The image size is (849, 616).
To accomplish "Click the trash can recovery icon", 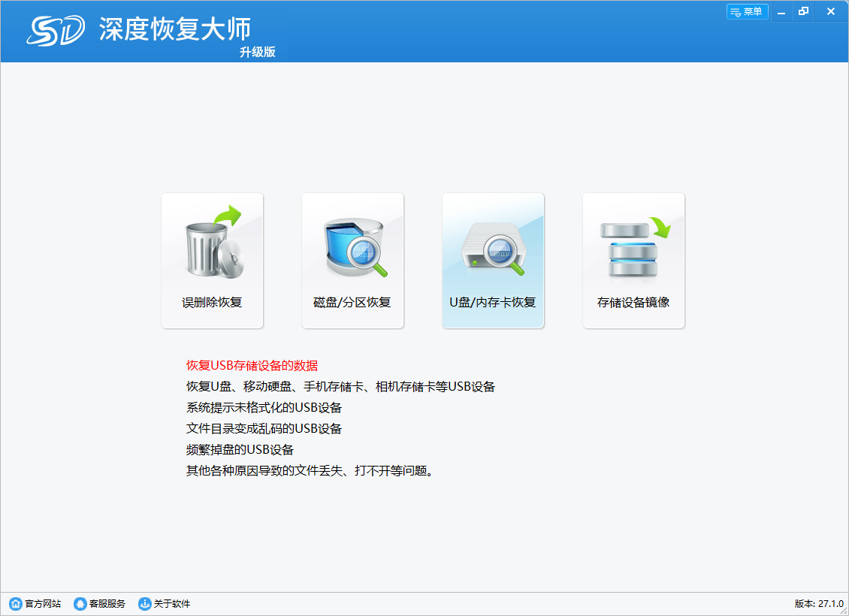I will (213, 243).
